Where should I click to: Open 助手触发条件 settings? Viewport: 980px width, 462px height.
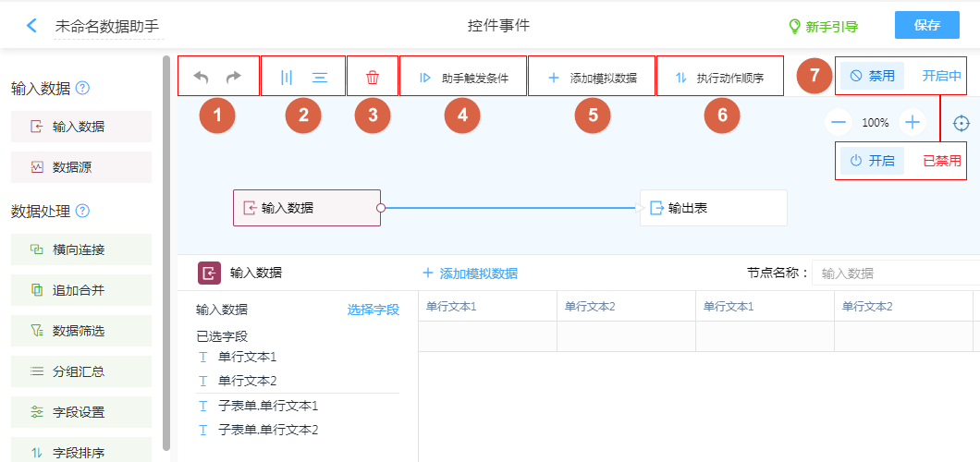tap(463, 78)
